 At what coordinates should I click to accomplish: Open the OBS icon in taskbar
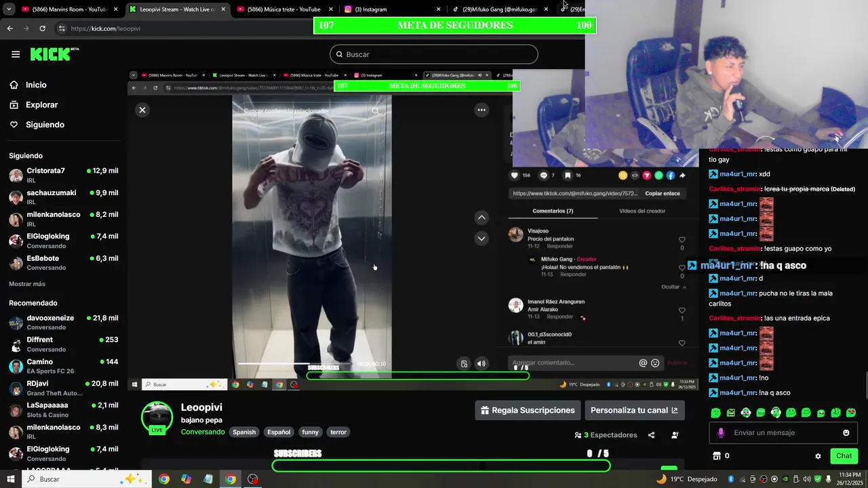tap(253, 479)
